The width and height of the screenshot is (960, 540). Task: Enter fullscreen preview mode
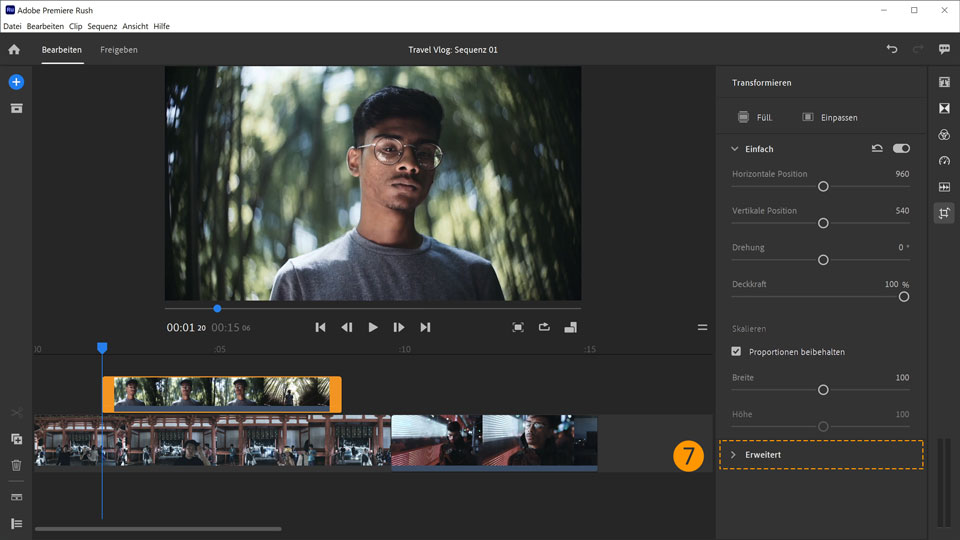pos(518,328)
